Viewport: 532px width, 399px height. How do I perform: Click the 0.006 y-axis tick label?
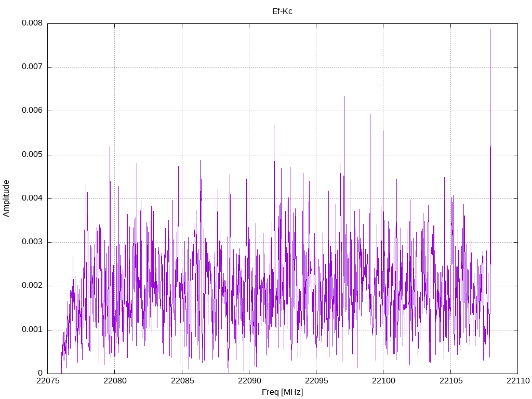(x=32, y=111)
